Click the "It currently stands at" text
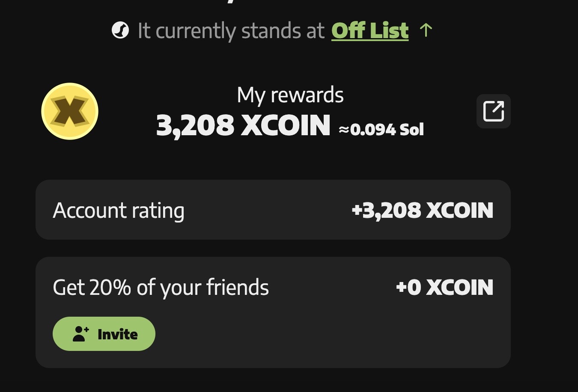 click(231, 31)
